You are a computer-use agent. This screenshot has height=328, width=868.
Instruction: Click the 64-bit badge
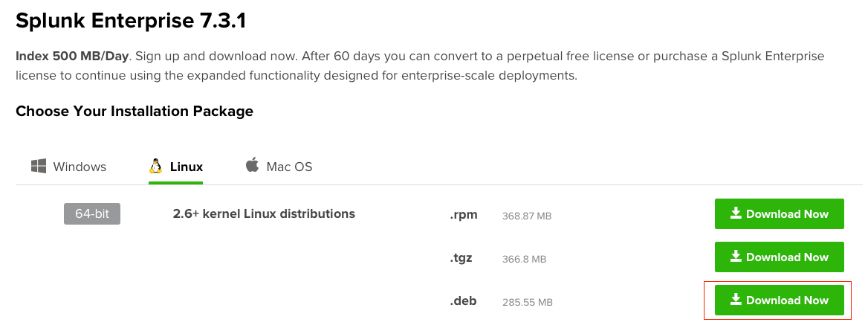pyautogui.click(x=92, y=213)
